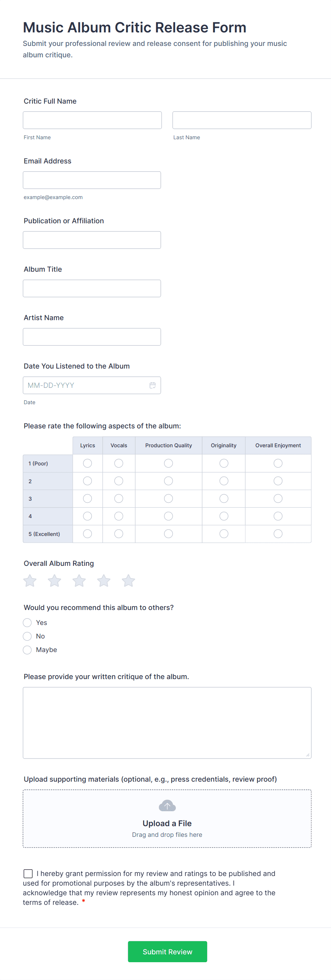
Task: Click the Upload a File area
Action: 167,823
